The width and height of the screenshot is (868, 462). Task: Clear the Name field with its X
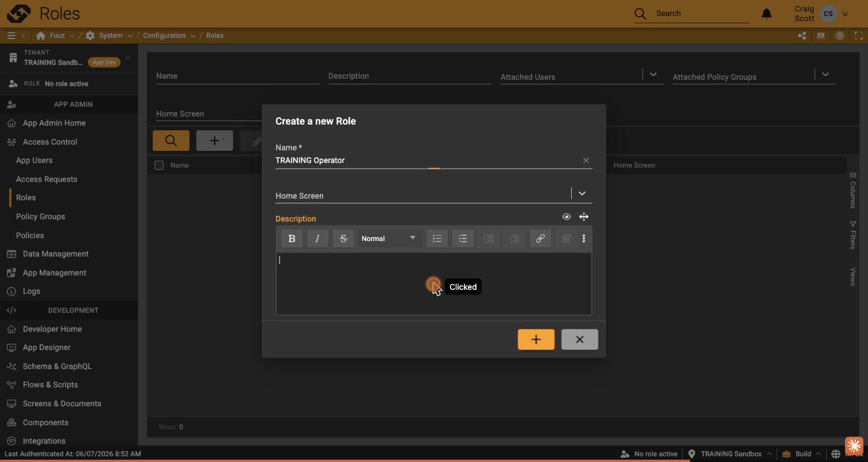coord(586,160)
